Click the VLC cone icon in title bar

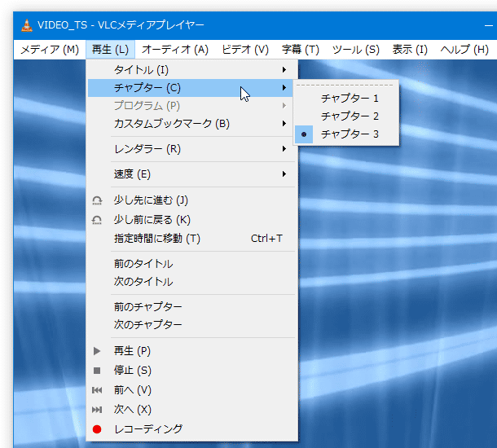pos(27,25)
